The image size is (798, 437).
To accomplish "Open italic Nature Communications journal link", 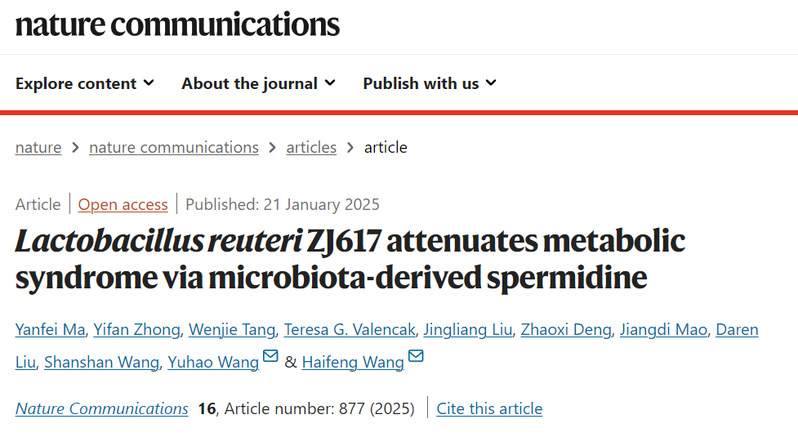I will pyautogui.click(x=102, y=408).
